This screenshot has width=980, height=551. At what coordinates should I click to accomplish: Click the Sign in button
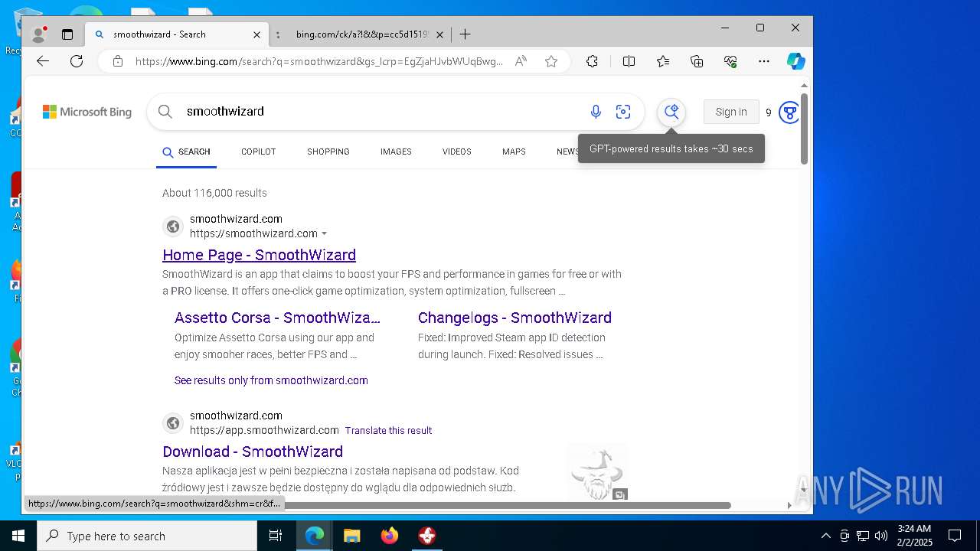click(731, 112)
